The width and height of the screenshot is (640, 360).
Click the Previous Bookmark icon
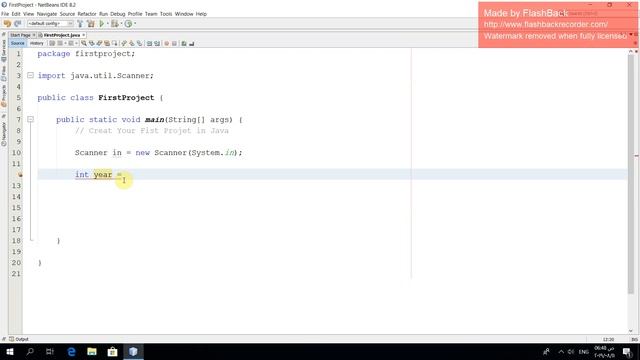click(x=124, y=43)
